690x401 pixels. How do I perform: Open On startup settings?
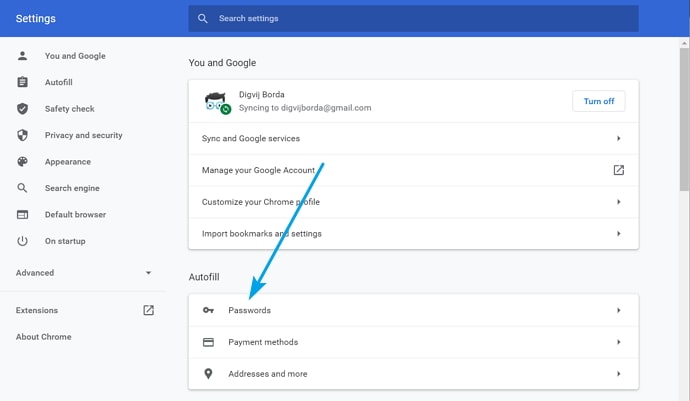pyautogui.click(x=65, y=241)
